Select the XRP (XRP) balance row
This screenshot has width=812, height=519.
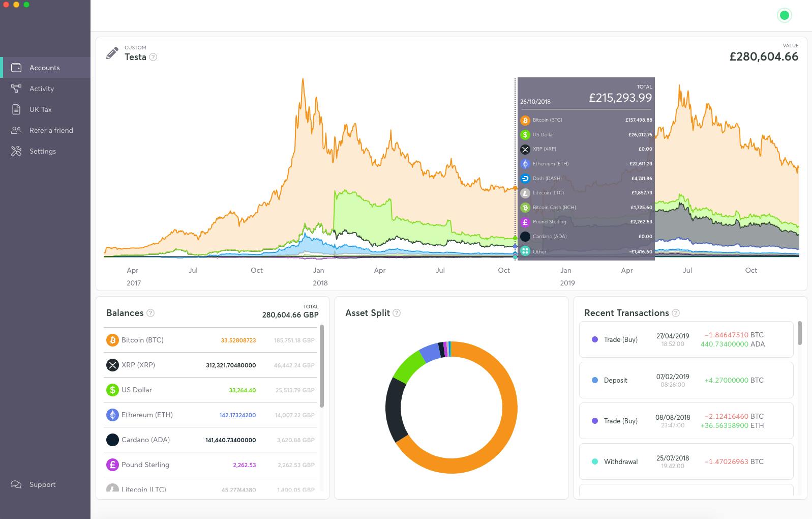(210, 365)
